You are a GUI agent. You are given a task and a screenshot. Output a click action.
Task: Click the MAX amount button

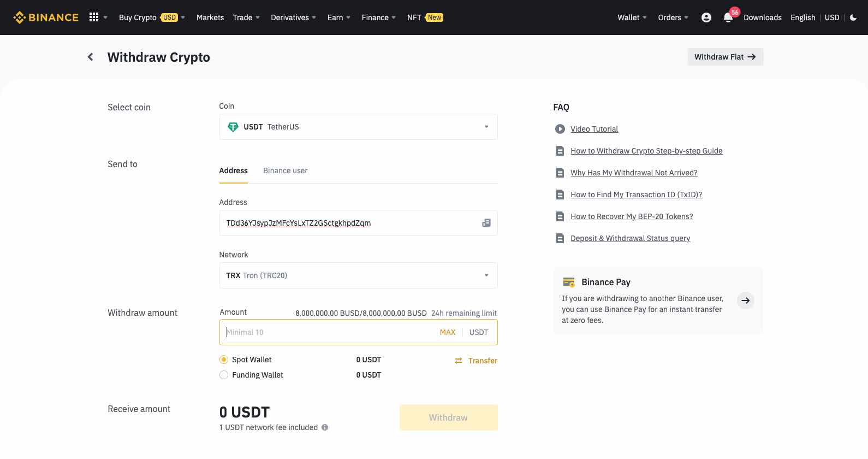(x=448, y=332)
